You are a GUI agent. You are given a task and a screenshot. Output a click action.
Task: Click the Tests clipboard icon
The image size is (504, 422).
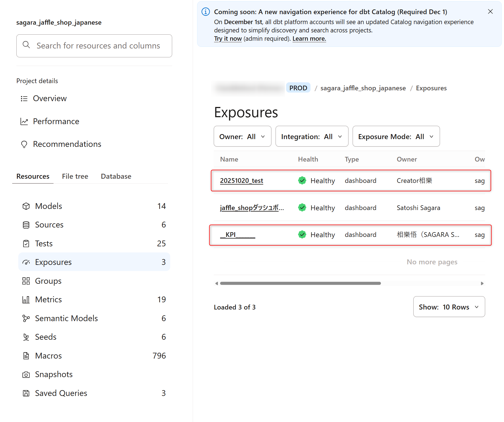point(26,244)
